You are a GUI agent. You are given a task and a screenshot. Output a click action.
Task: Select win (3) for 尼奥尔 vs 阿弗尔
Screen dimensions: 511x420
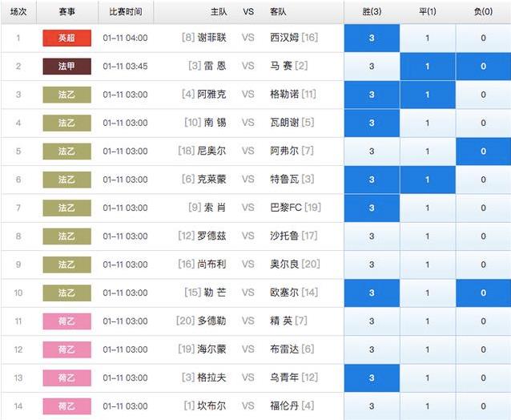(x=372, y=151)
